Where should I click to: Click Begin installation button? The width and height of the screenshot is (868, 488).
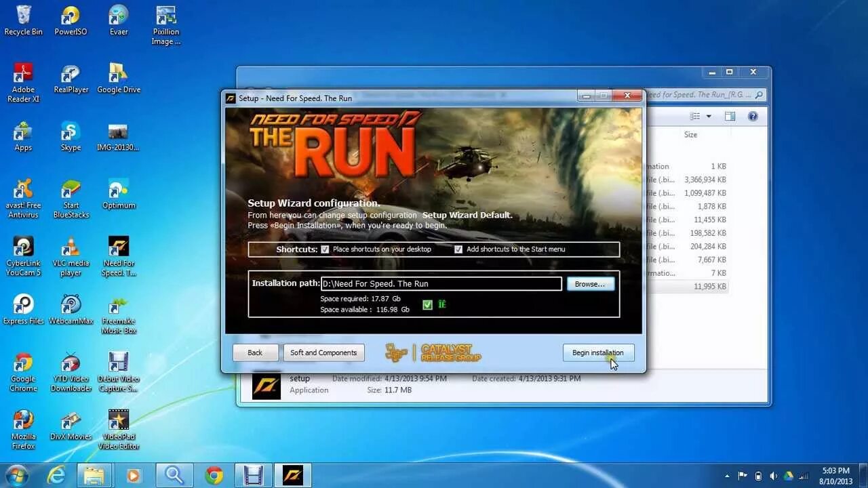click(x=598, y=352)
